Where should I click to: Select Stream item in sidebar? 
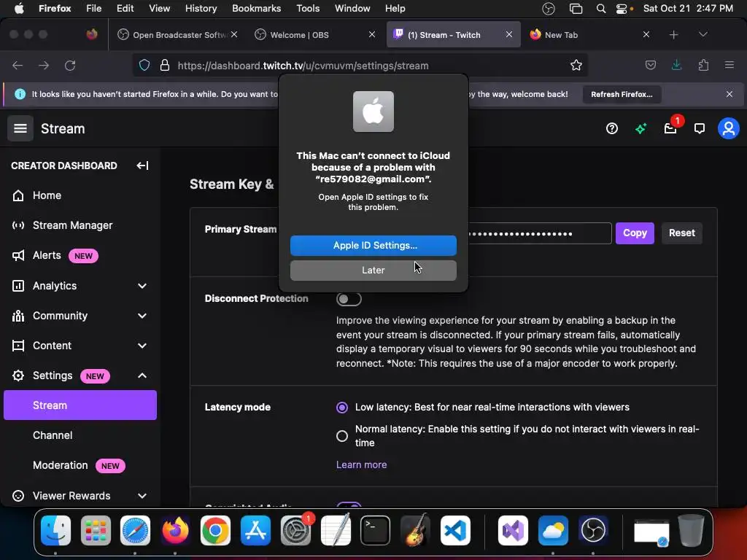80,405
